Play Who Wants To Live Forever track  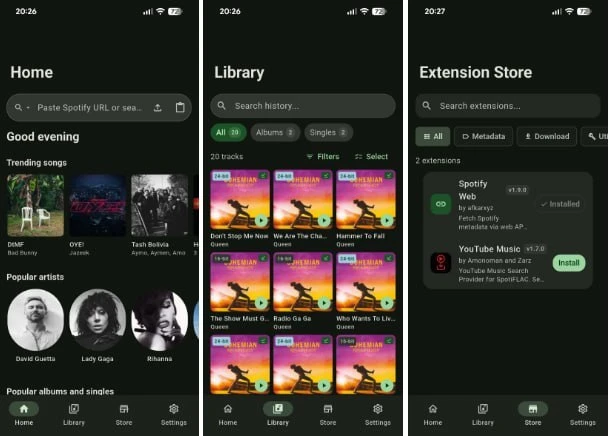pyautogui.click(x=387, y=303)
